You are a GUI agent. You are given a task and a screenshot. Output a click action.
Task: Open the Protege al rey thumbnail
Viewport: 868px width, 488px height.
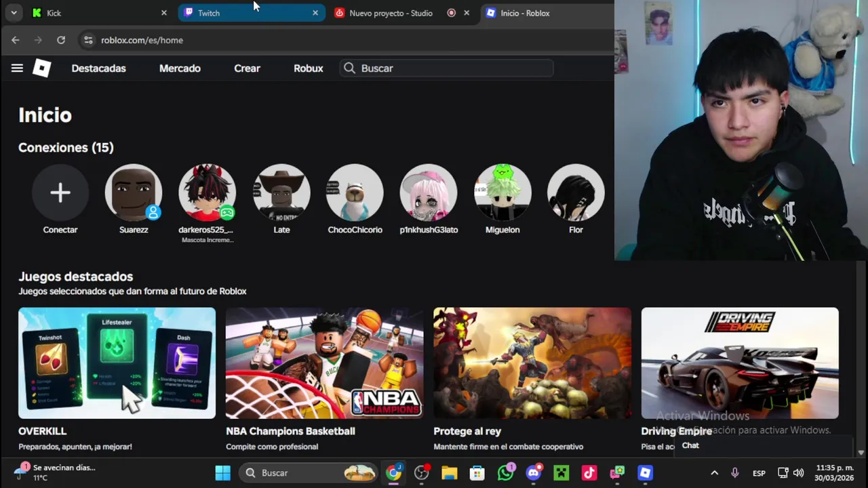(x=532, y=363)
